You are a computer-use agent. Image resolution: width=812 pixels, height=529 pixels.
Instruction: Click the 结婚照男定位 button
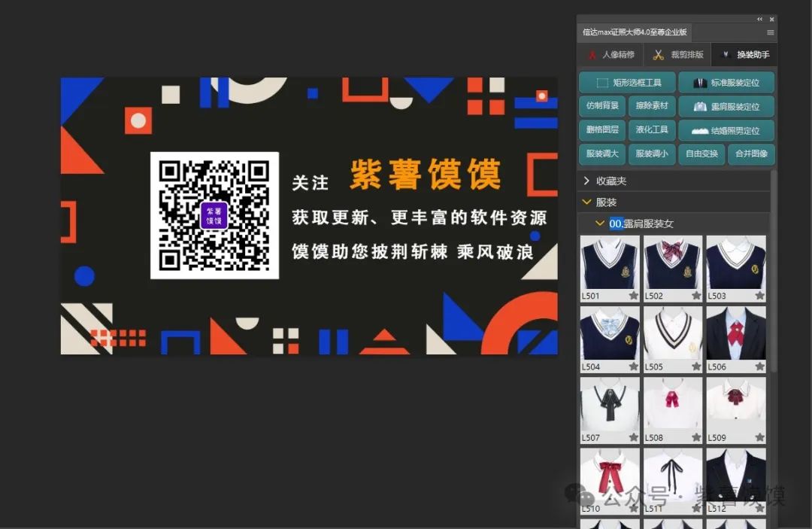[726, 130]
